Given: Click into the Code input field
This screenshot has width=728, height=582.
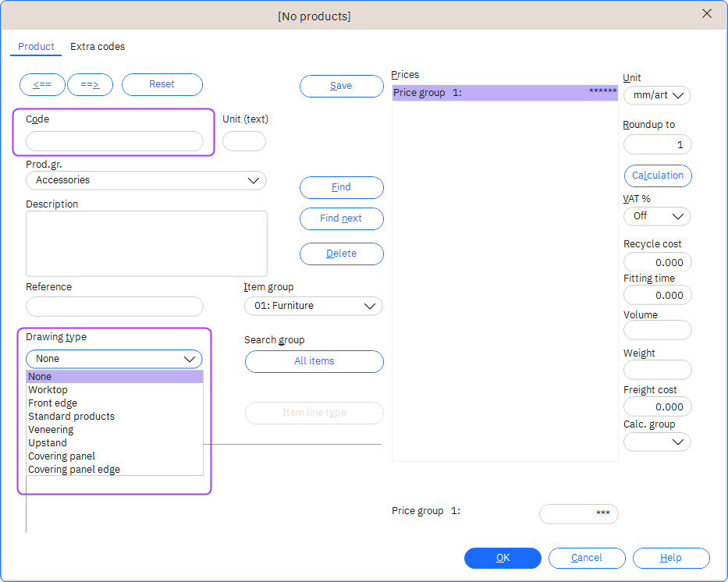Looking at the screenshot, I should click(114, 141).
